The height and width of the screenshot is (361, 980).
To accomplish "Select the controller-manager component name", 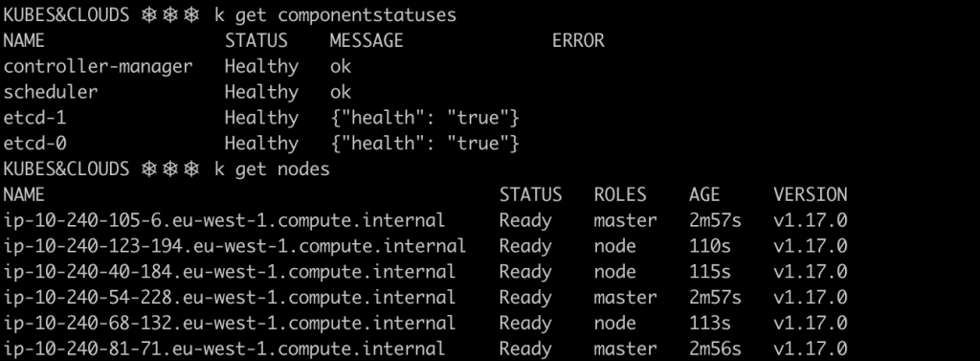I will (99, 66).
